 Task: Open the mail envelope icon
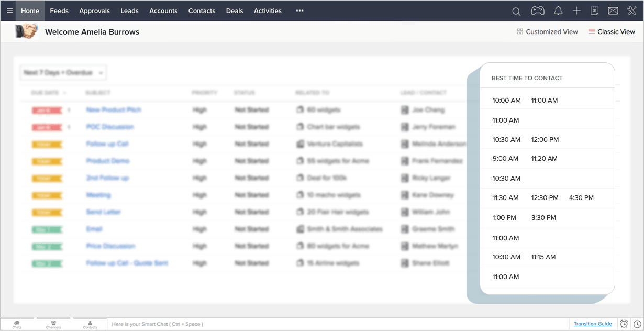tap(613, 10)
